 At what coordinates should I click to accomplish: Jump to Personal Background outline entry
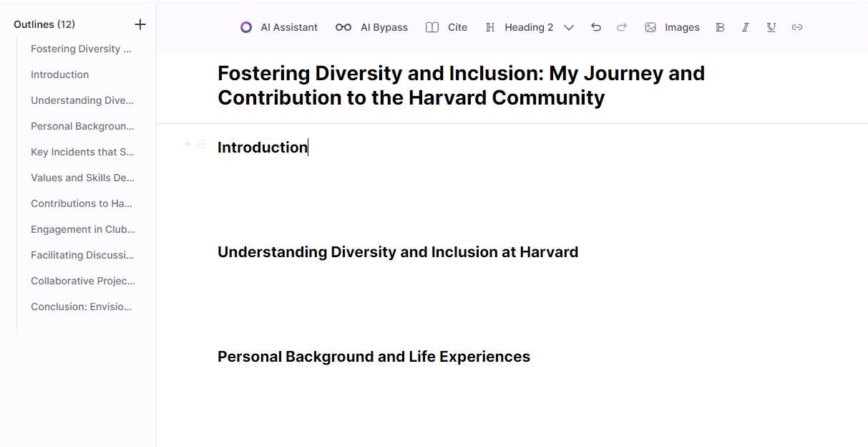83,126
